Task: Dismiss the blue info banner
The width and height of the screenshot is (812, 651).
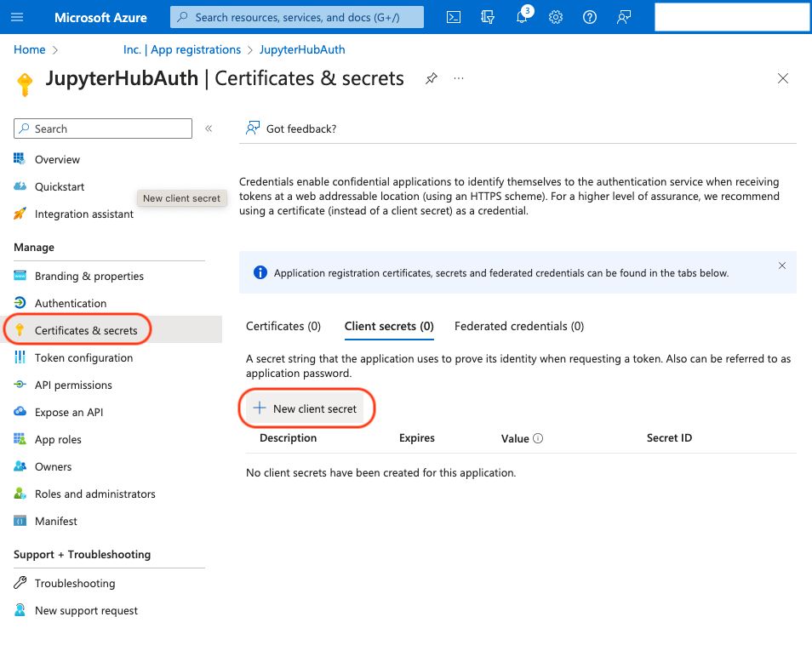Action: (x=782, y=266)
